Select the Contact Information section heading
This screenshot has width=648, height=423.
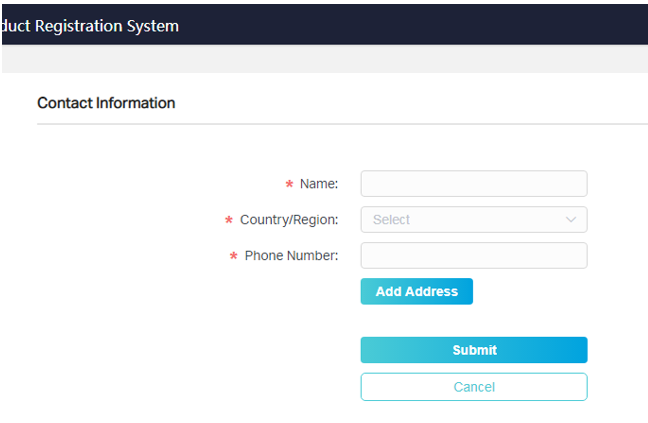point(106,103)
